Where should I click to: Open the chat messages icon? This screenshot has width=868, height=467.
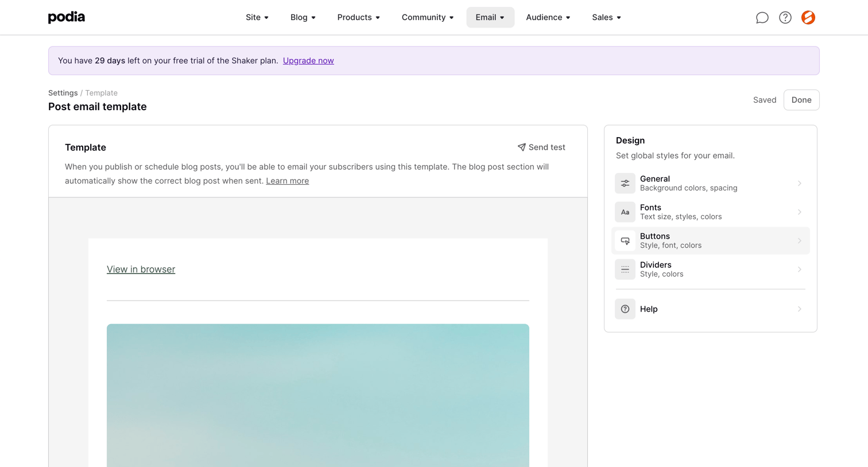click(x=762, y=18)
